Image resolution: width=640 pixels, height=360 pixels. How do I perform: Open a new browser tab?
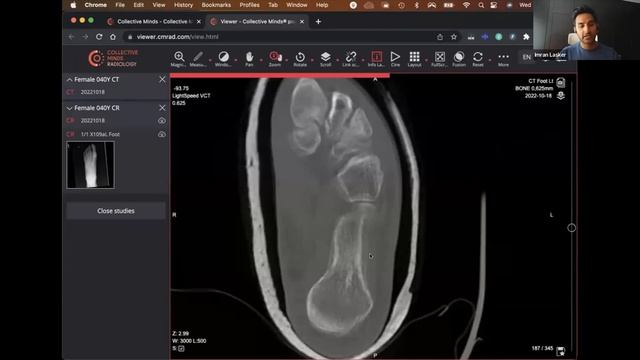pyautogui.click(x=318, y=22)
